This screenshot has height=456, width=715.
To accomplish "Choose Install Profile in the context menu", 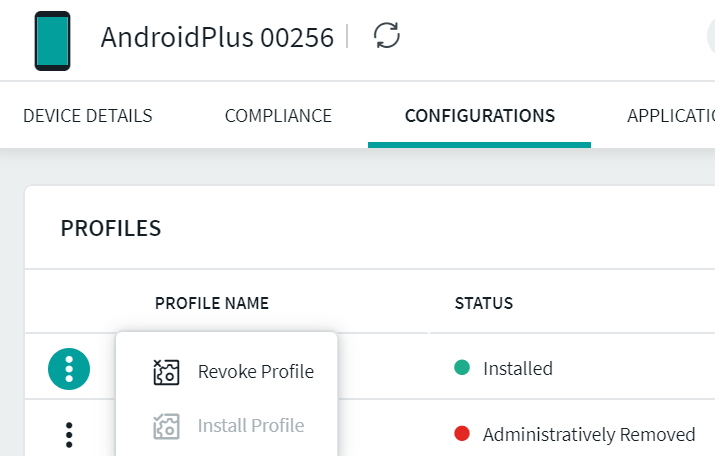I will [x=251, y=426].
